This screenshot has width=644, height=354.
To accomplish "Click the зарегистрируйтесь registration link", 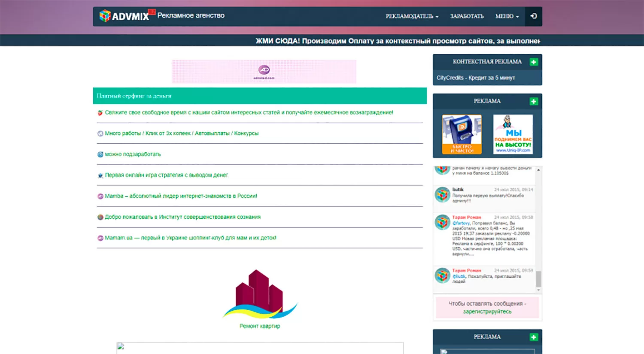I will pyautogui.click(x=487, y=312).
